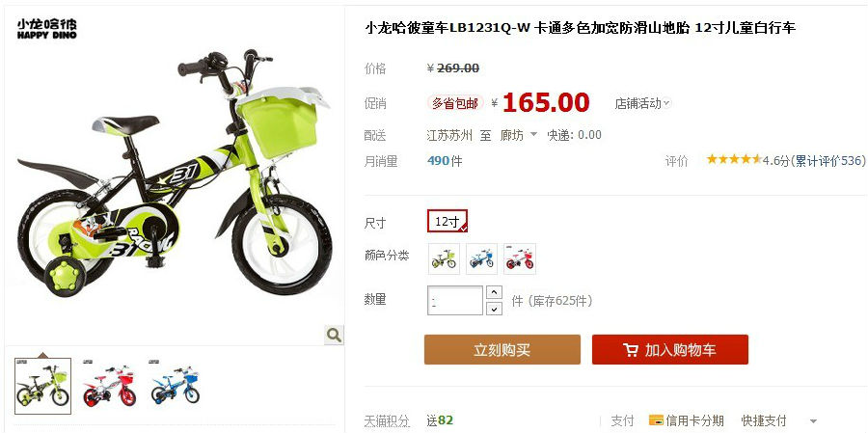Click the 立刻购买 buy now button
Screen dimensions: 868x433
pos(502,349)
